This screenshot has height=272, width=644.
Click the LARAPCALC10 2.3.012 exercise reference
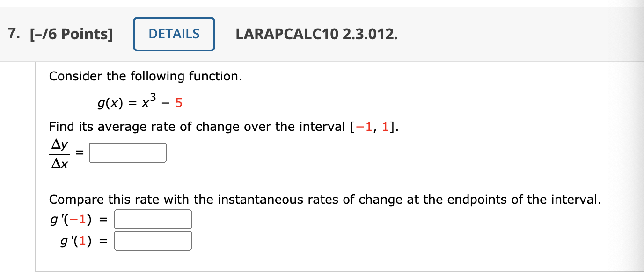[x=316, y=34]
